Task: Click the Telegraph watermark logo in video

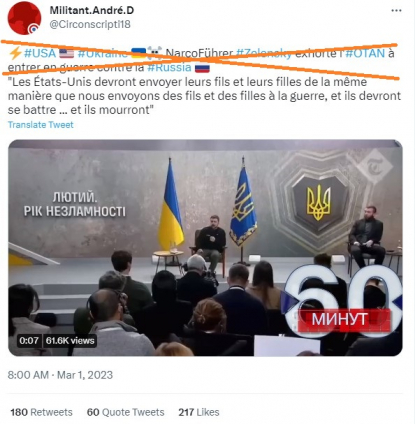Action: pos(375,166)
